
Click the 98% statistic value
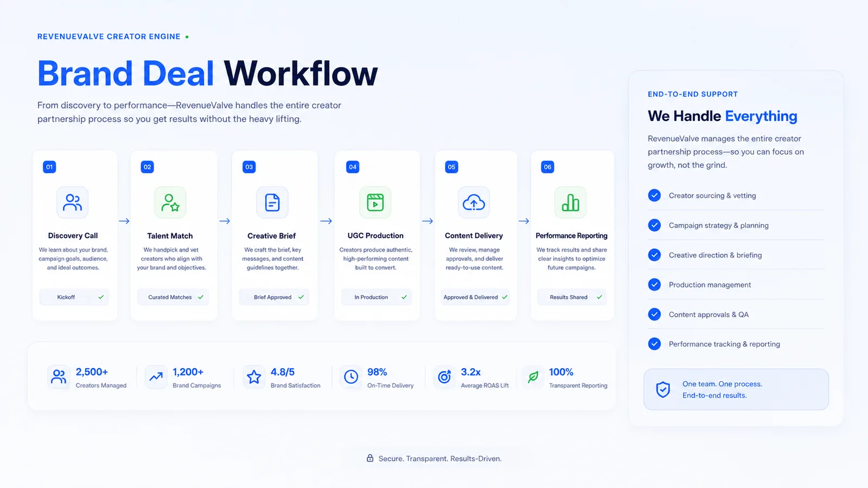coord(377,372)
